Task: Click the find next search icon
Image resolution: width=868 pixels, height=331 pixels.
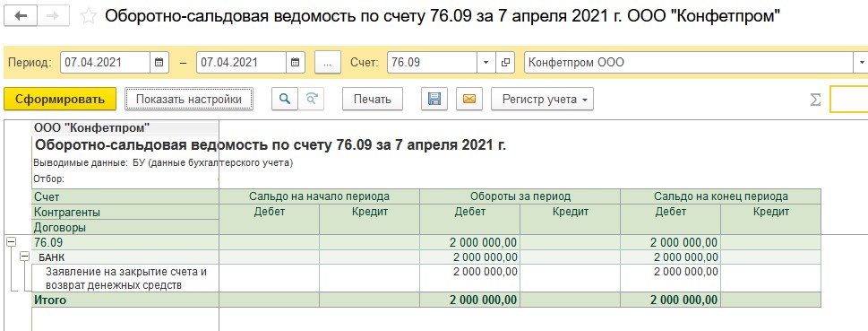Action: [311, 100]
